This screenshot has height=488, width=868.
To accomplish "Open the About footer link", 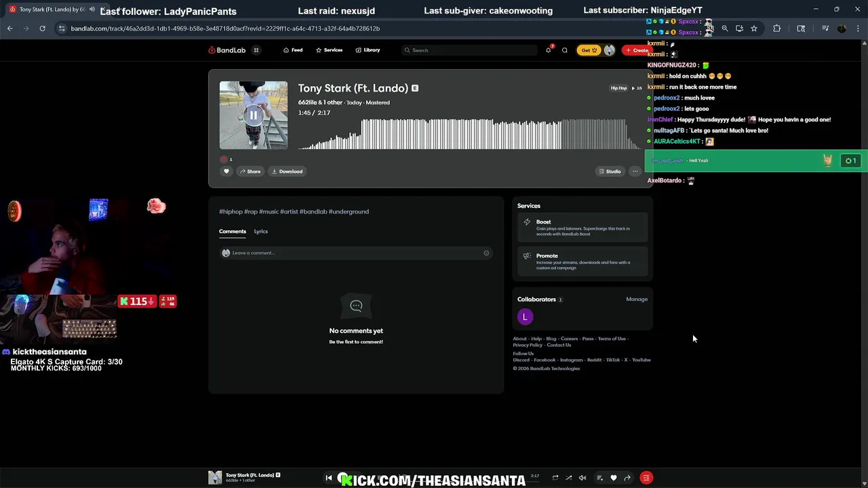I will click(519, 339).
